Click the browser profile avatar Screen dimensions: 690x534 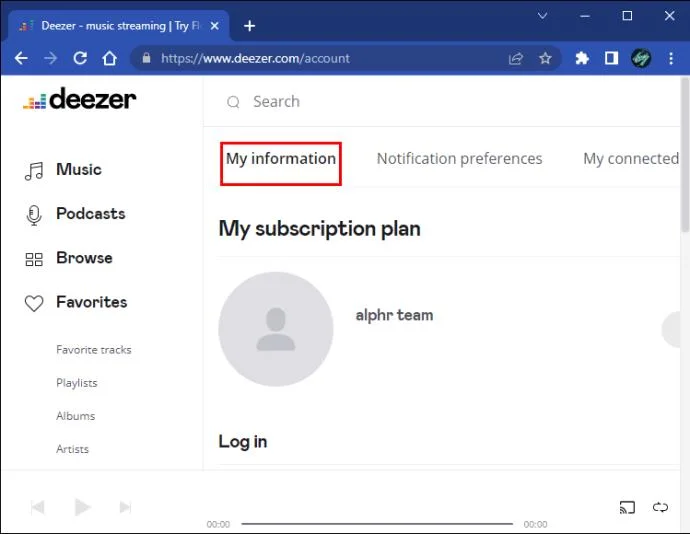pos(641,58)
